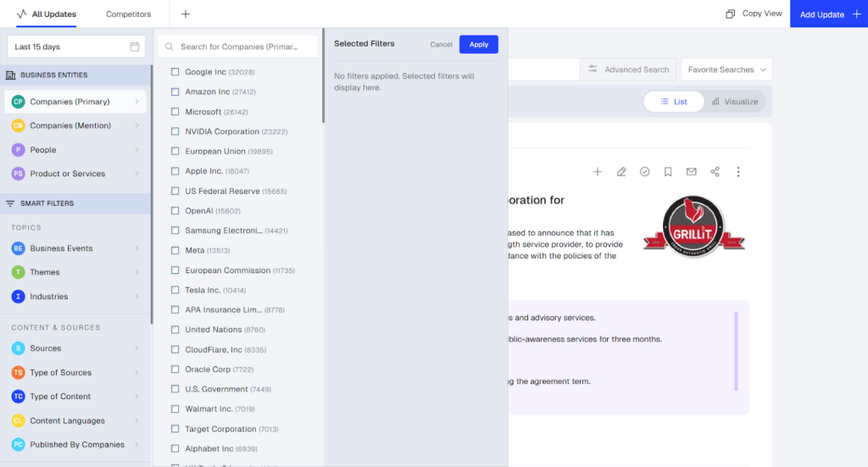The image size is (868, 467).
Task: Add a new tab with plus icon
Action: 186,14
